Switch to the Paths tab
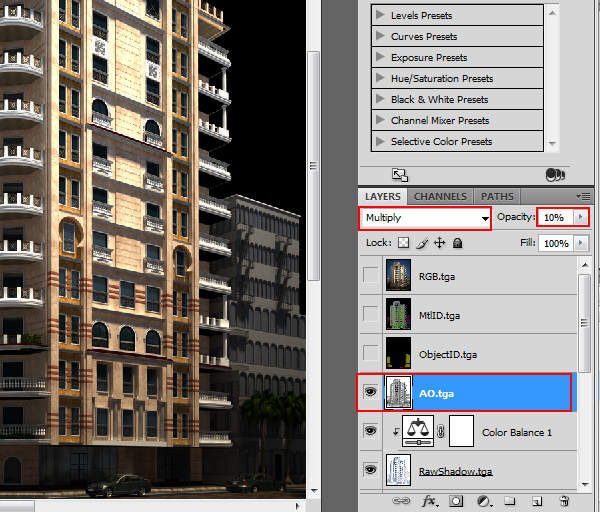 pyautogui.click(x=497, y=197)
